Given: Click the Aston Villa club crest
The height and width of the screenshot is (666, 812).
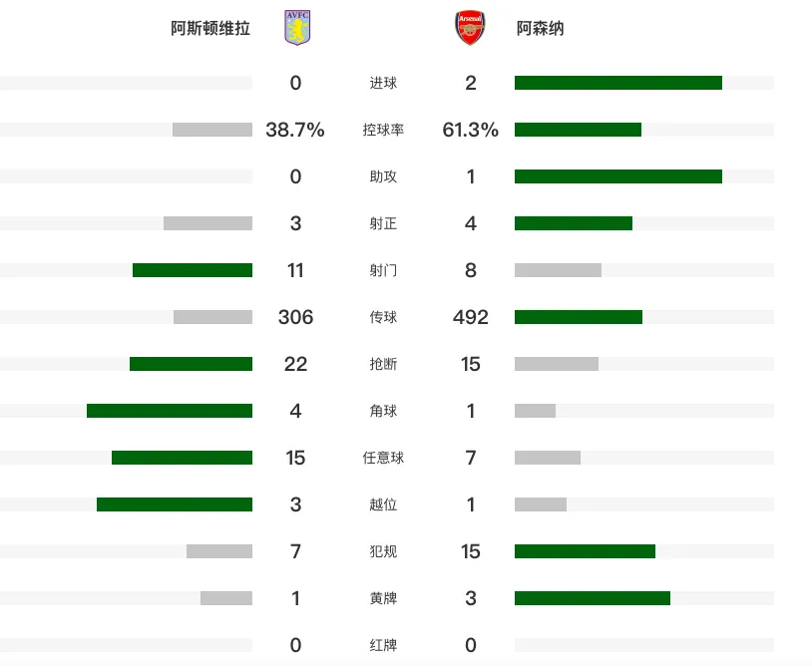Looking at the screenshot, I should pos(297,28).
